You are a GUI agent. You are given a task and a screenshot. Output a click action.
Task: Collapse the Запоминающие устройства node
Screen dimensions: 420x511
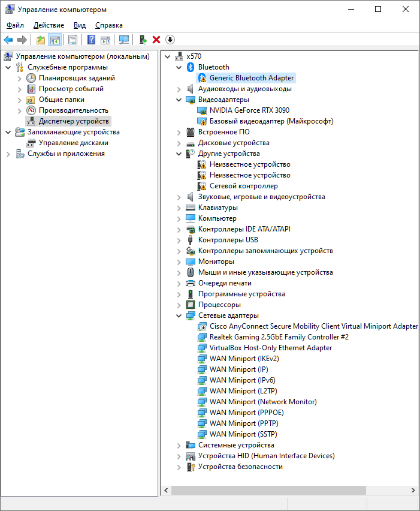tap(8, 133)
